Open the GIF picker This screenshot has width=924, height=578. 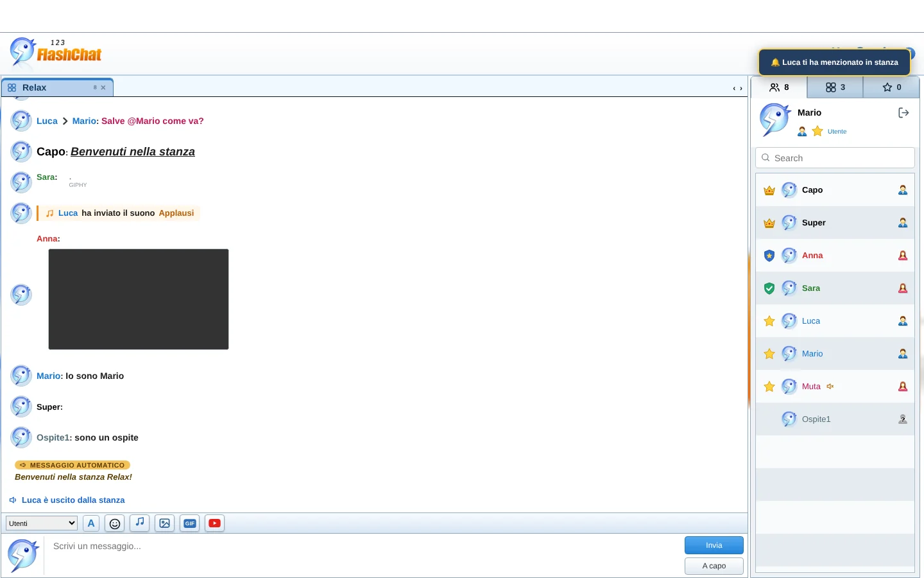coord(190,523)
